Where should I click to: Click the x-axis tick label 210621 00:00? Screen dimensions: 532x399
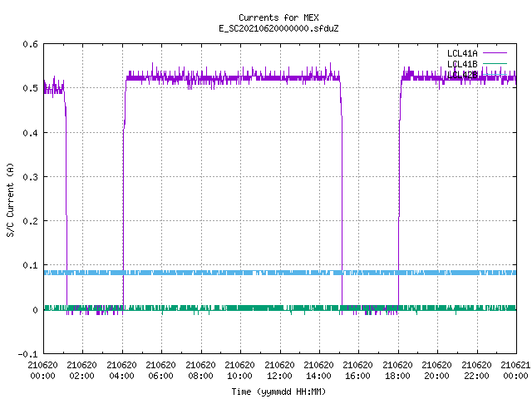[515, 371]
